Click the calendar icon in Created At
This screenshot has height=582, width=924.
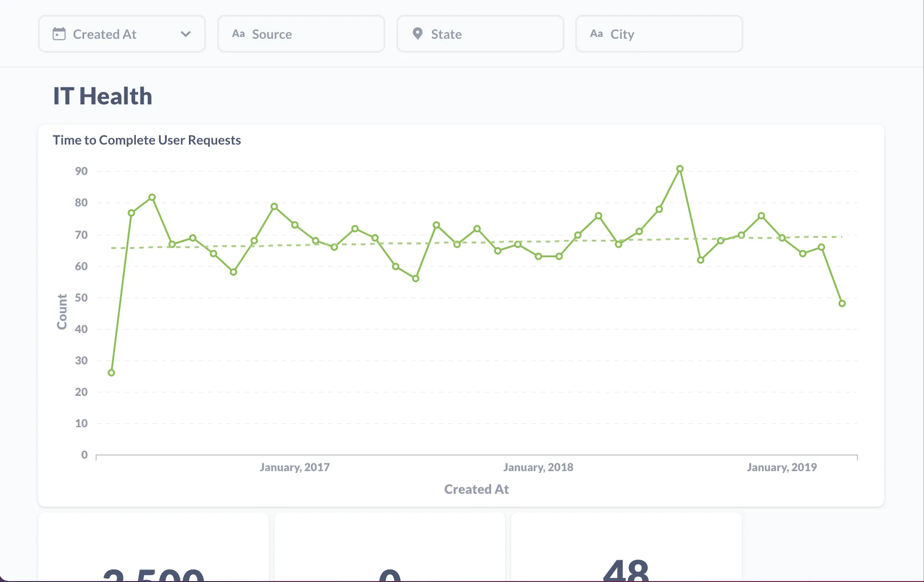59,34
